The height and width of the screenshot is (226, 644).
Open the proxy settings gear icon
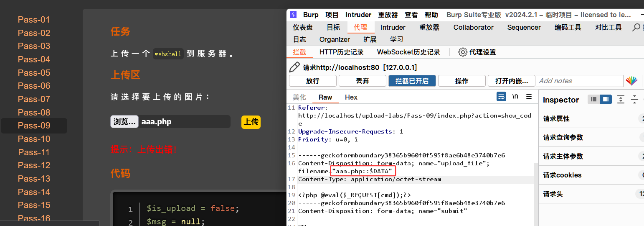[462, 52]
